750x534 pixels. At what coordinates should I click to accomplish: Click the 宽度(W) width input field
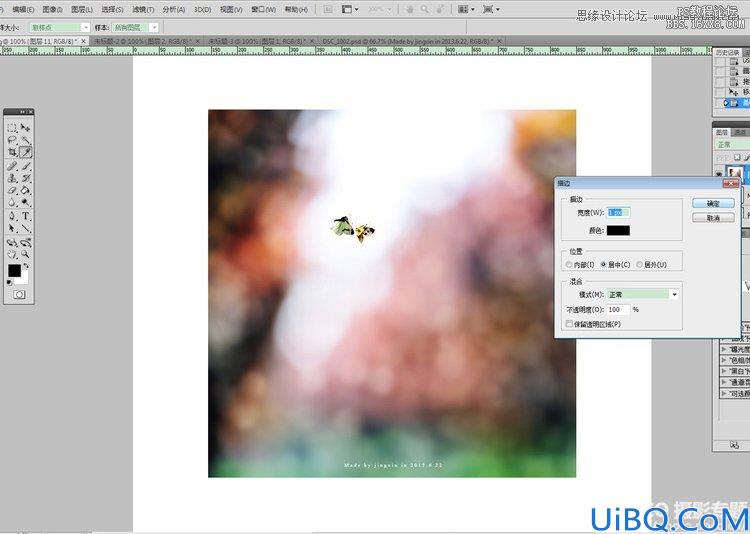(x=618, y=212)
